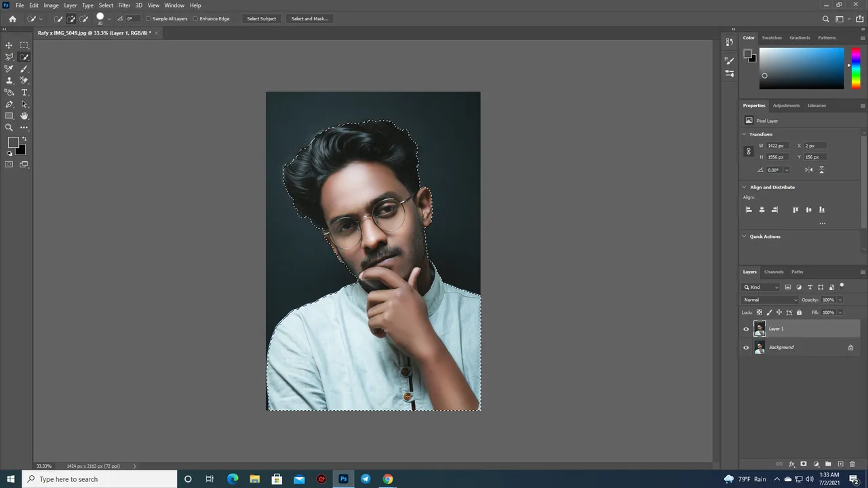
Task: Enable Sample All Layers checkbox
Action: tap(149, 19)
